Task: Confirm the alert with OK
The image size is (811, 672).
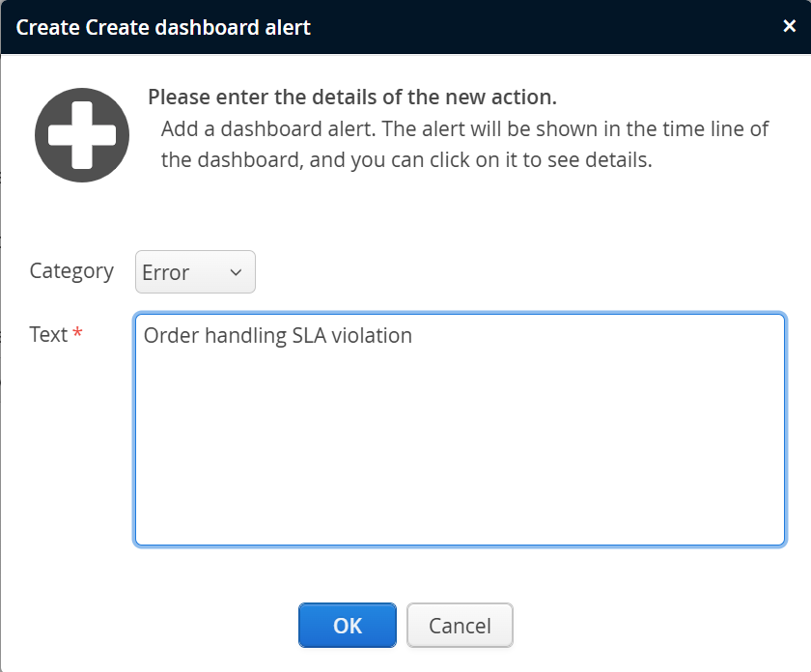Action: pos(348,626)
